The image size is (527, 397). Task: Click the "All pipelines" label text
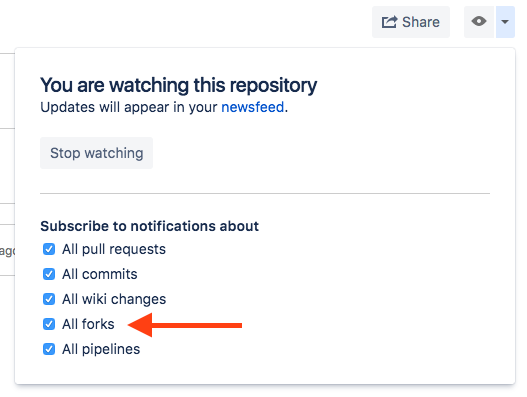click(101, 349)
